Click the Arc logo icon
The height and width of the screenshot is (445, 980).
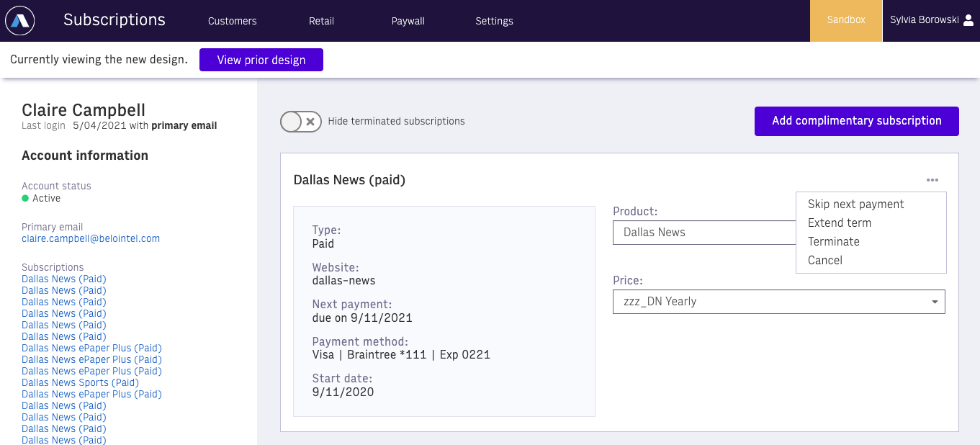[x=20, y=21]
